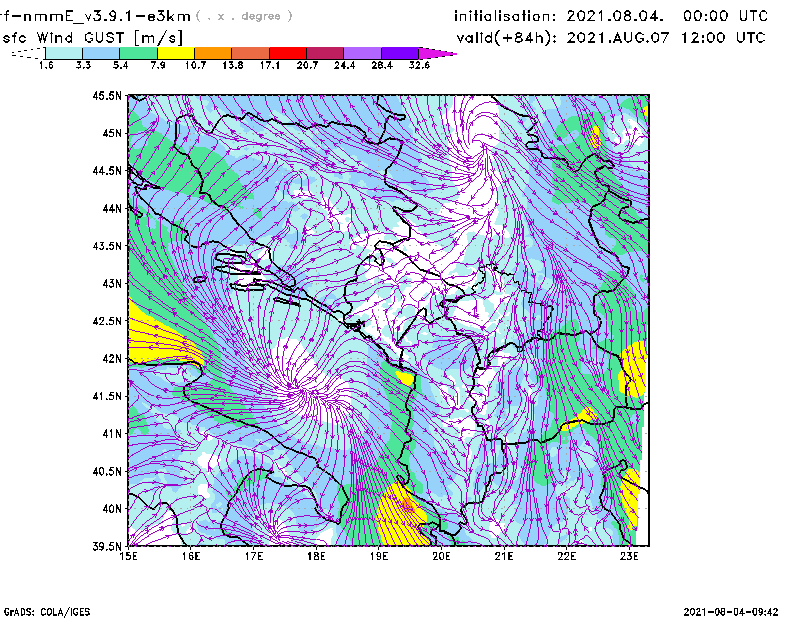Image resolution: width=800 pixels, height=618 pixels.
Task: Click the legend value 17.1
Action: 269,65
